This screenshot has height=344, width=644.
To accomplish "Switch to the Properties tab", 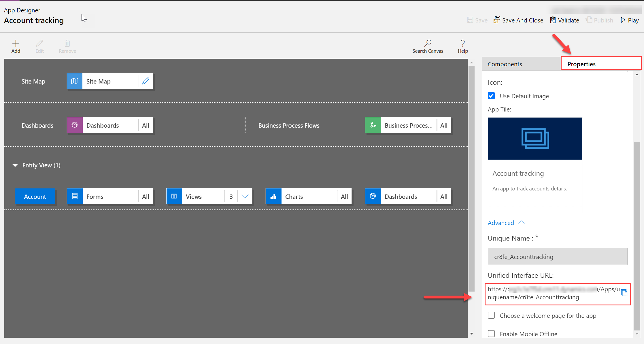I will (x=582, y=64).
